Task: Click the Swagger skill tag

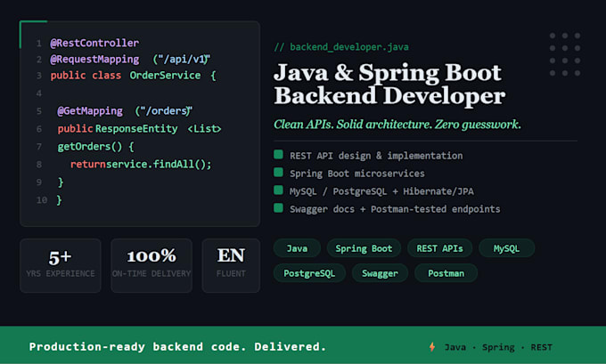Action: [380, 273]
